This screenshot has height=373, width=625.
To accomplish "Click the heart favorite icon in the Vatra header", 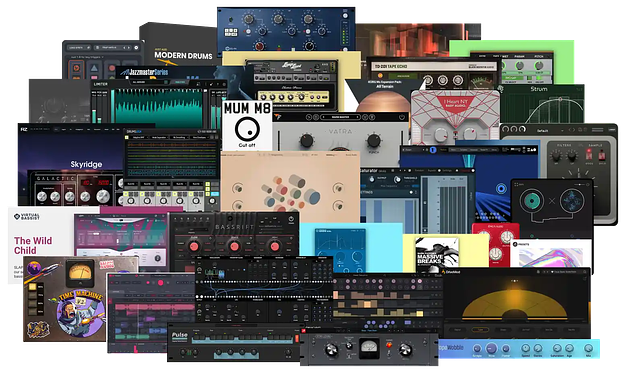I will (x=402, y=117).
